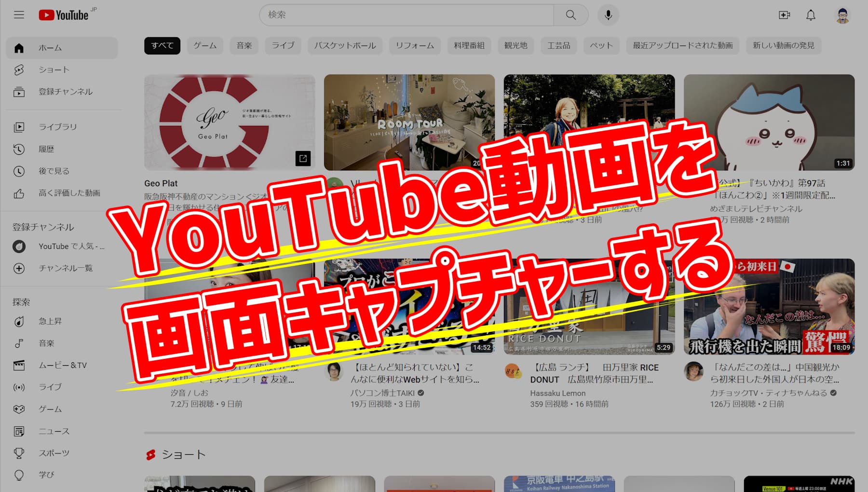Image resolution: width=868 pixels, height=492 pixels.
Task: Select the 観光地 filter chip
Action: pos(515,46)
